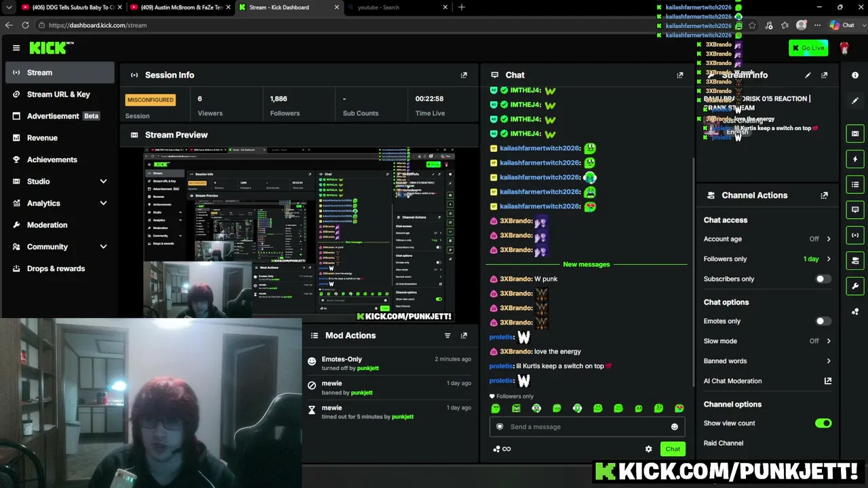Open Account age options chevron

coord(828,239)
